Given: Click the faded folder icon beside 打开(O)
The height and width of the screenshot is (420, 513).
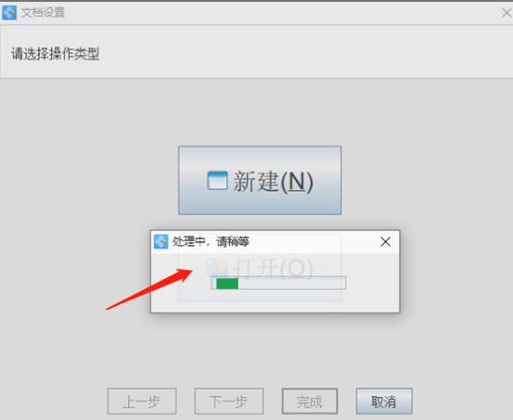Looking at the screenshot, I should tap(217, 267).
